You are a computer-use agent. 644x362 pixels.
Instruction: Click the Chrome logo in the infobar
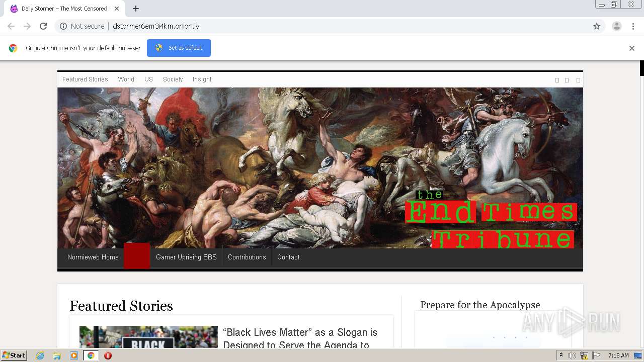pos(13,48)
